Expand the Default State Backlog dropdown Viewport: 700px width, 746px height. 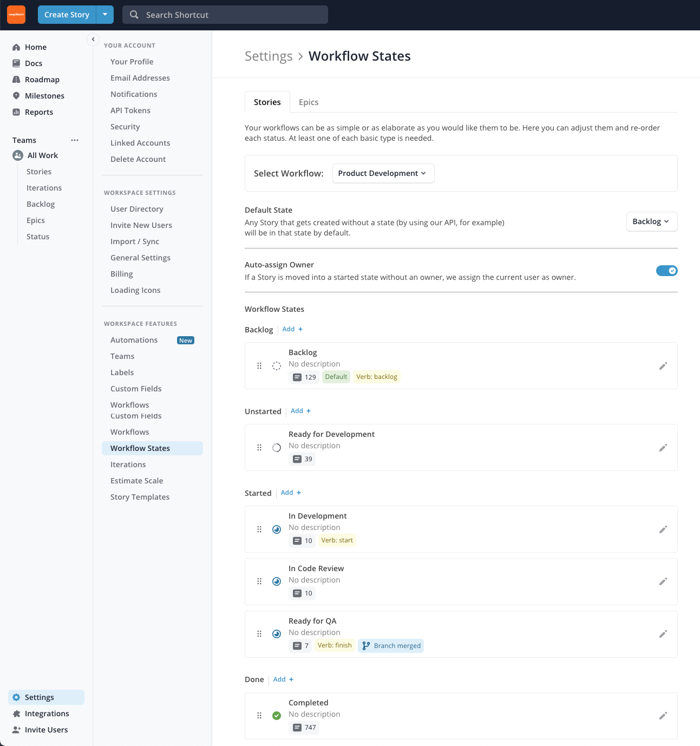coord(651,221)
